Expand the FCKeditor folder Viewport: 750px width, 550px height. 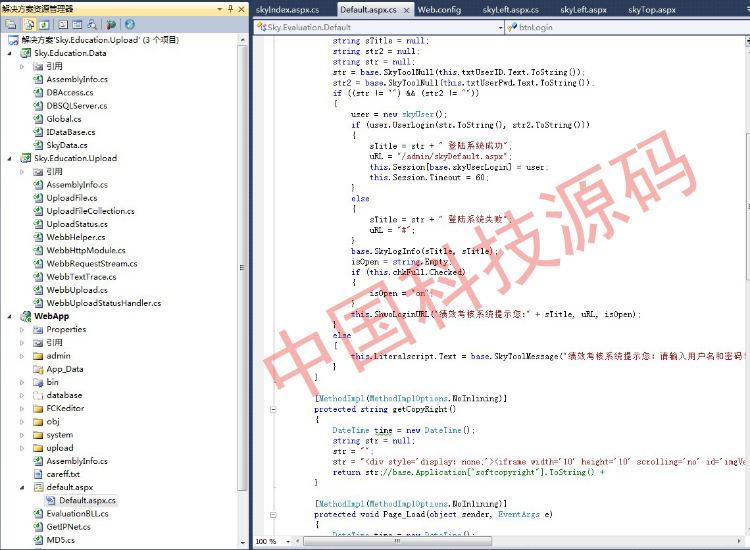22,409
